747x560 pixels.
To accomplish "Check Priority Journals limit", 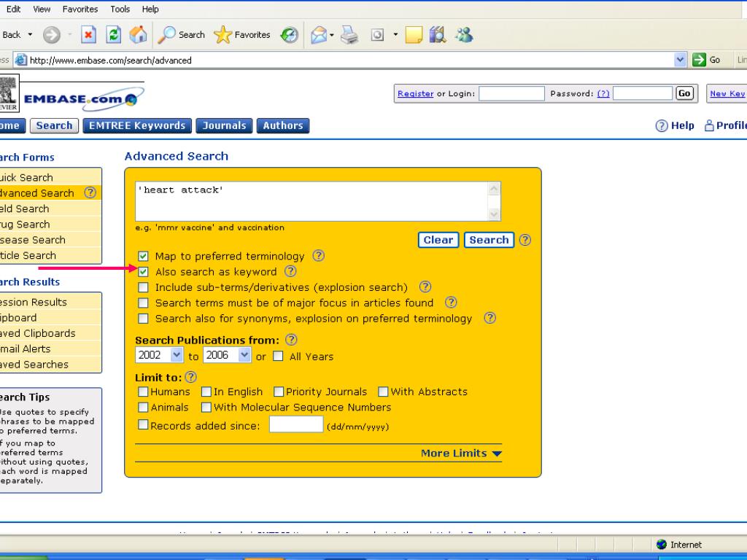I will pos(279,392).
